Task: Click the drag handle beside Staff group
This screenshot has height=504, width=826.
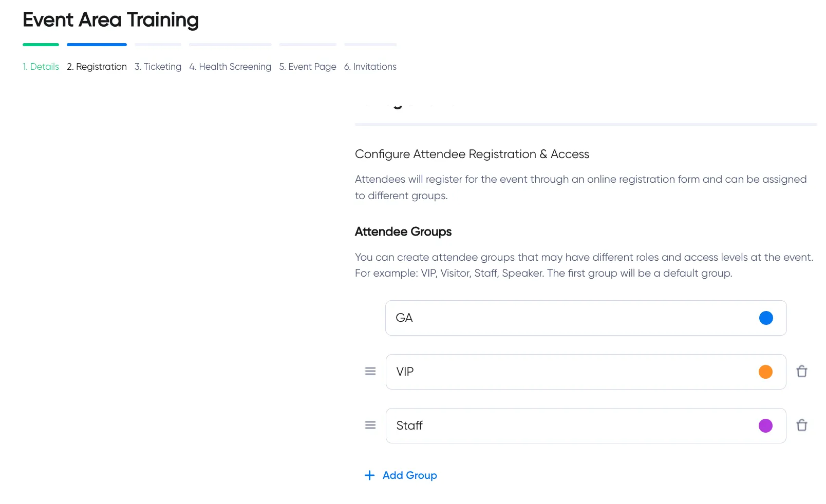Action: pyautogui.click(x=370, y=425)
